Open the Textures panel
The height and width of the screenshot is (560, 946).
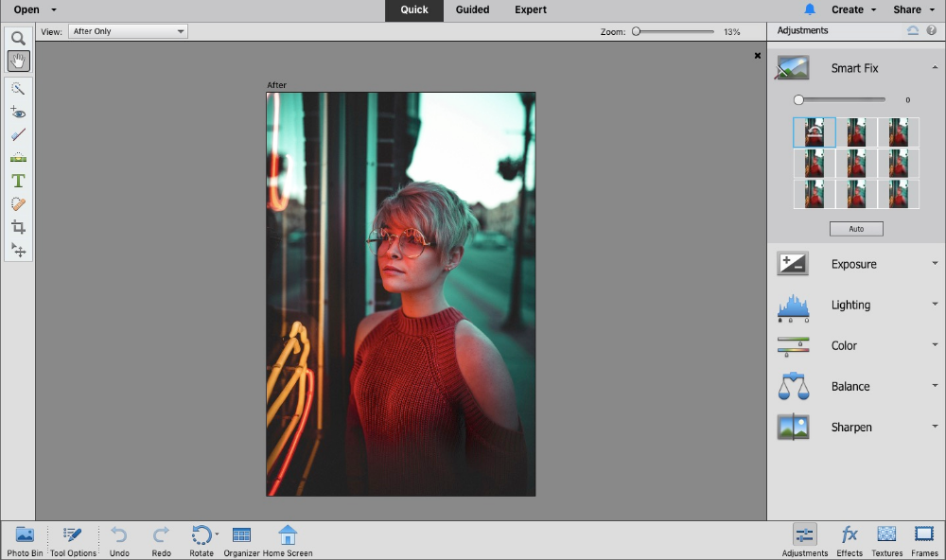(x=886, y=539)
